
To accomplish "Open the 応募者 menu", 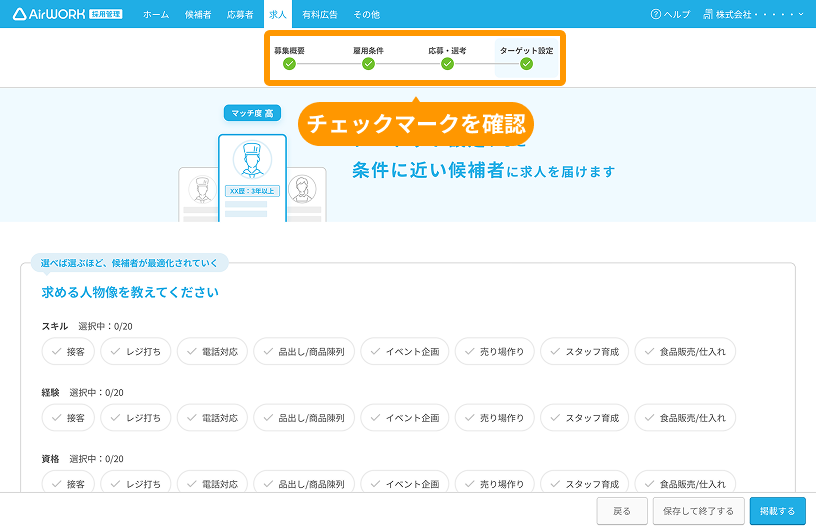I will 240,15.
